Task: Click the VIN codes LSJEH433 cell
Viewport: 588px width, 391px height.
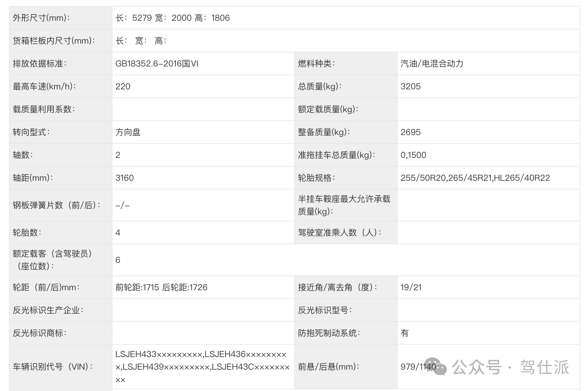Action: [202, 367]
